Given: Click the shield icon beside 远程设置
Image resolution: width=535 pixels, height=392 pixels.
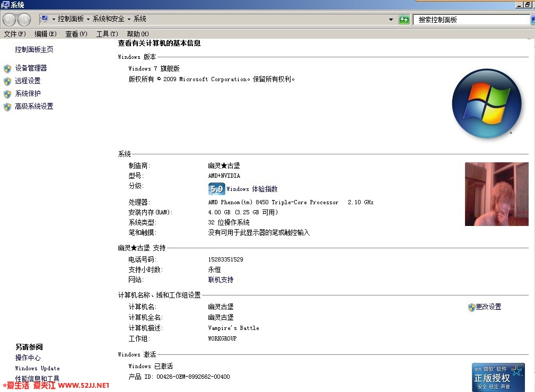Looking at the screenshot, I should coord(7,81).
